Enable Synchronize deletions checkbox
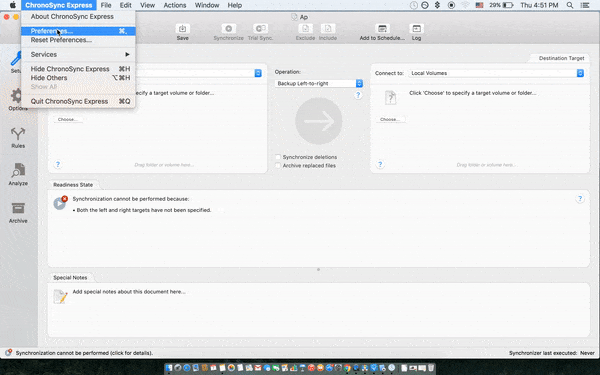 pyautogui.click(x=278, y=157)
